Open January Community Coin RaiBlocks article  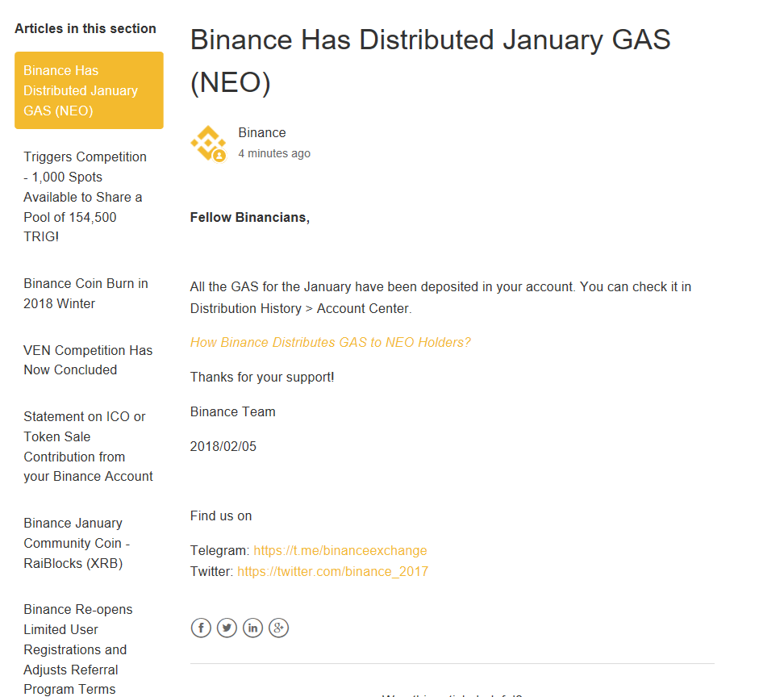coord(77,543)
